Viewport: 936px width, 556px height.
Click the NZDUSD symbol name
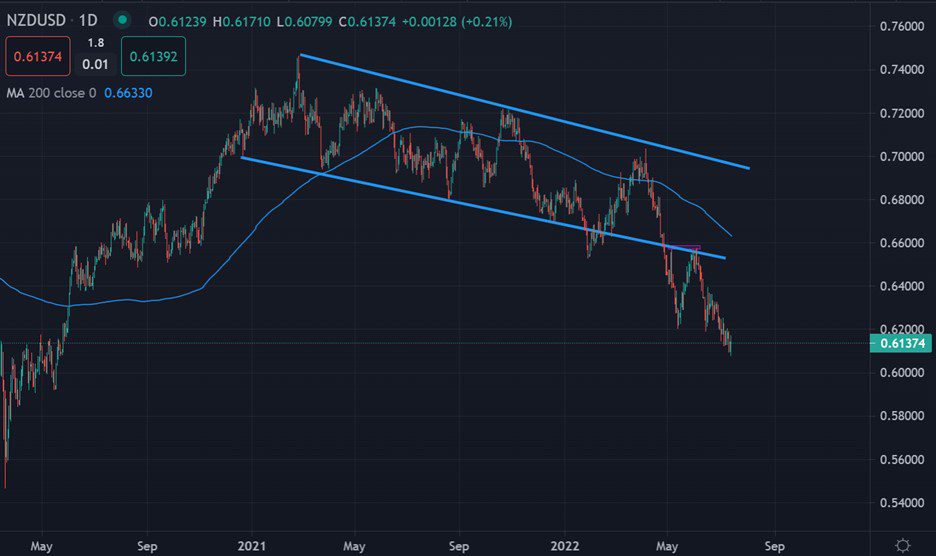tap(36, 21)
